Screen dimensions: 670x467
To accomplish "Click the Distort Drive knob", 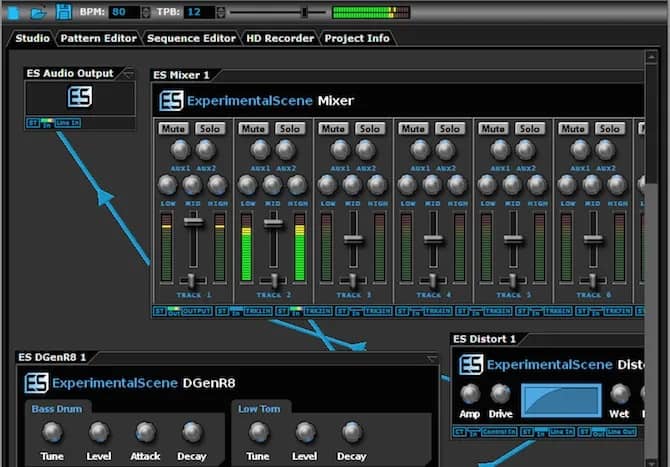I will (x=500, y=394).
